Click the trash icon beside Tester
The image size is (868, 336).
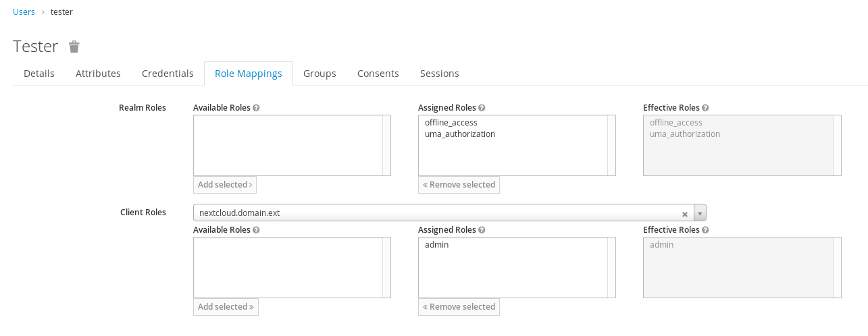74,47
